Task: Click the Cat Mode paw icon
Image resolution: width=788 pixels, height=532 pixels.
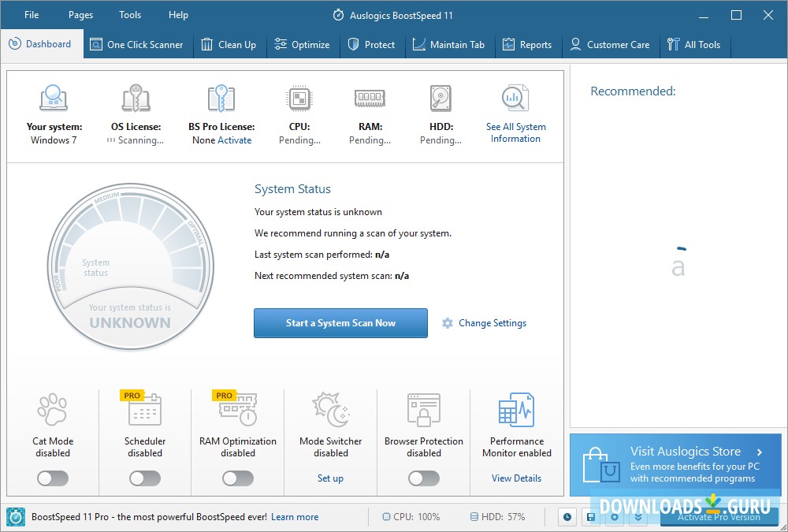Action: 52,409
